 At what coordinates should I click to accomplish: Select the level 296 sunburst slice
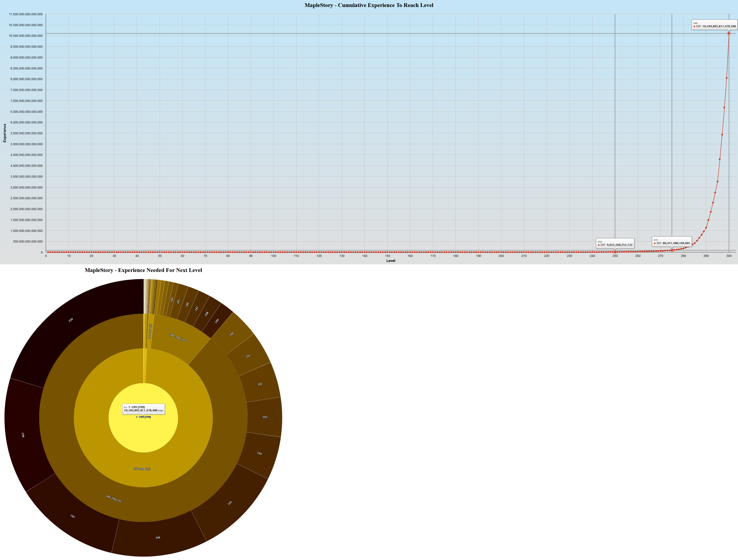158,537
